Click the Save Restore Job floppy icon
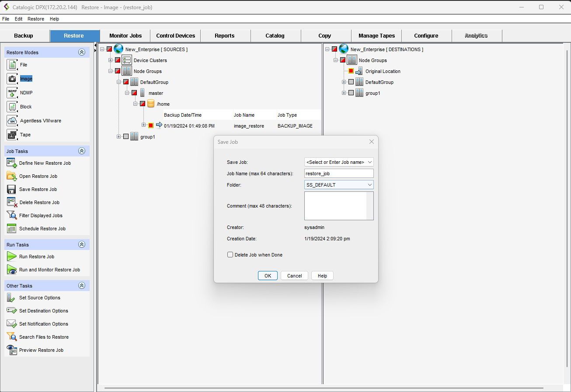This screenshot has height=392, width=571. 12,189
